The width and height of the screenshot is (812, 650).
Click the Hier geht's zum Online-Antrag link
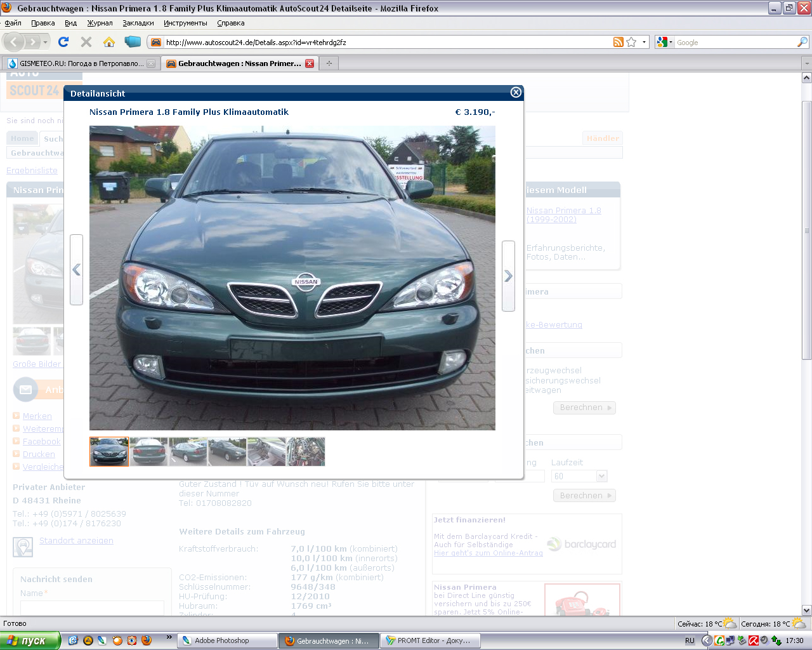(x=488, y=553)
